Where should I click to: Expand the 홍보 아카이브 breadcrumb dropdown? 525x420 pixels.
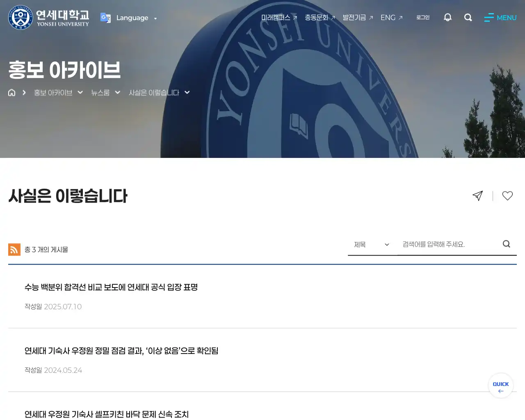tap(58, 92)
